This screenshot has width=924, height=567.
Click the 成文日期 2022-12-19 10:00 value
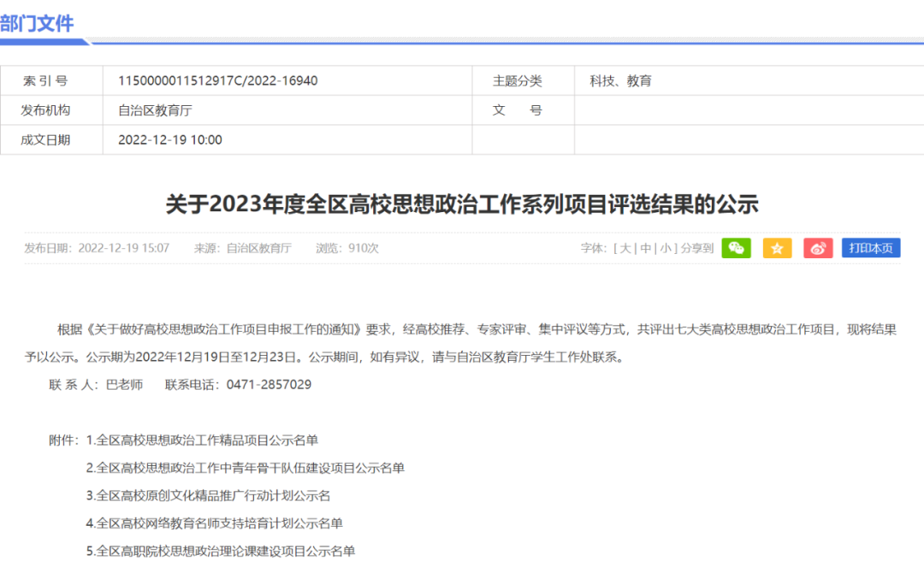(x=170, y=140)
